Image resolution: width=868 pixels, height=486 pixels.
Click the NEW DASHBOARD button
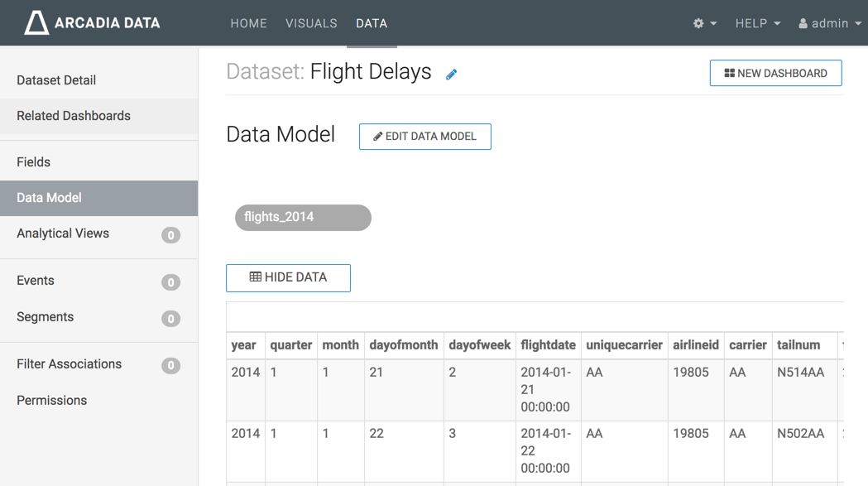click(x=775, y=73)
